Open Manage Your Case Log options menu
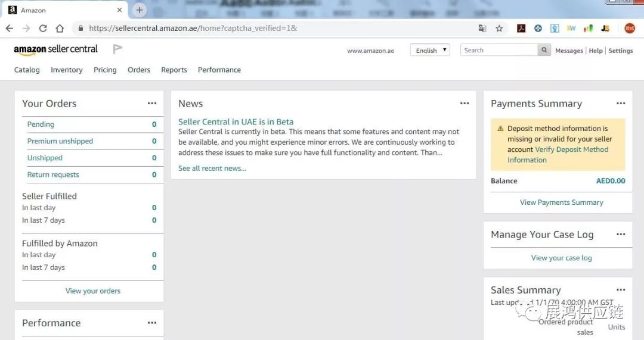 point(621,234)
